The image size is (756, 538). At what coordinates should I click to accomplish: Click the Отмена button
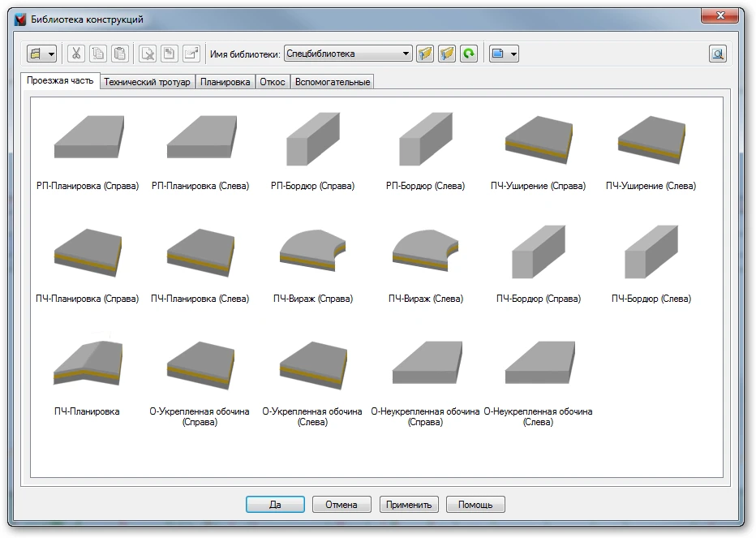coord(341,504)
